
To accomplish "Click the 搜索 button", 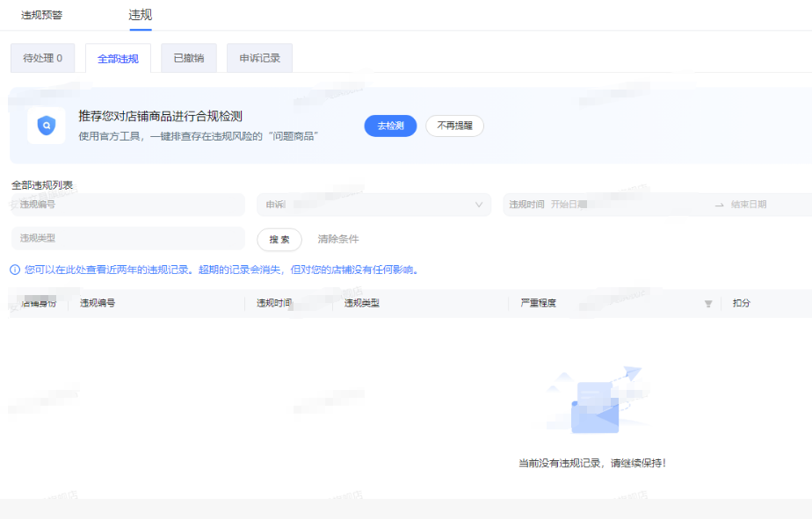I will pyautogui.click(x=279, y=239).
